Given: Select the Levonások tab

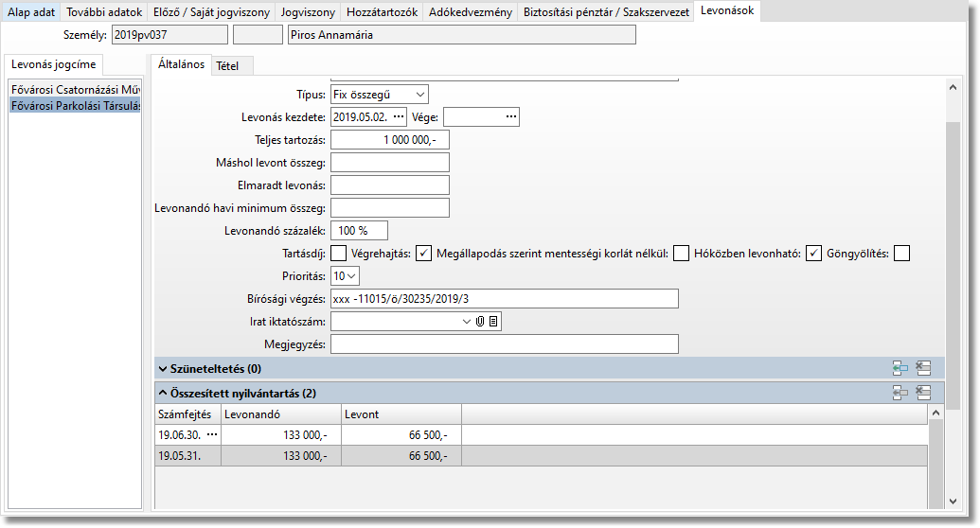Looking at the screenshot, I should (727, 10).
